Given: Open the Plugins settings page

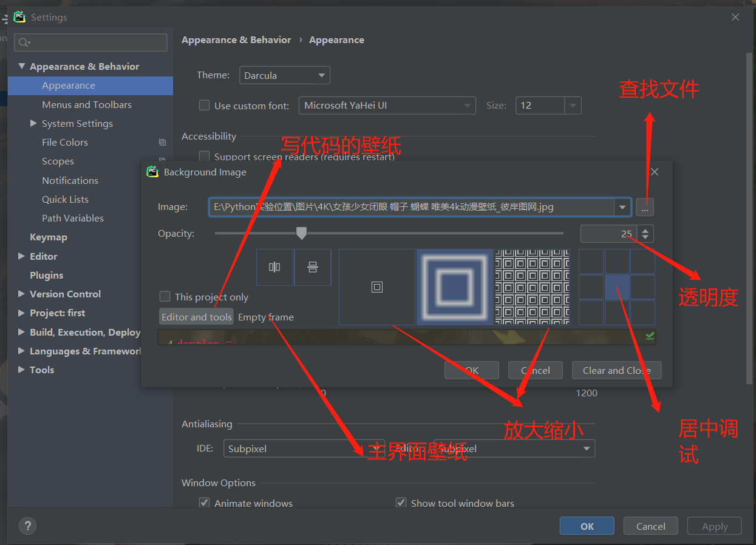Looking at the screenshot, I should (x=47, y=275).
